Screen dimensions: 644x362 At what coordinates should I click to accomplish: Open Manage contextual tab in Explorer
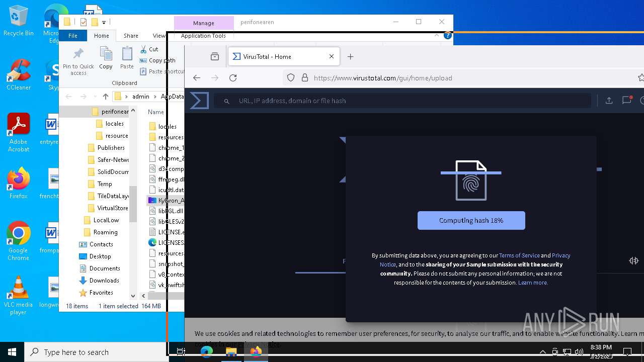(204, 23)
